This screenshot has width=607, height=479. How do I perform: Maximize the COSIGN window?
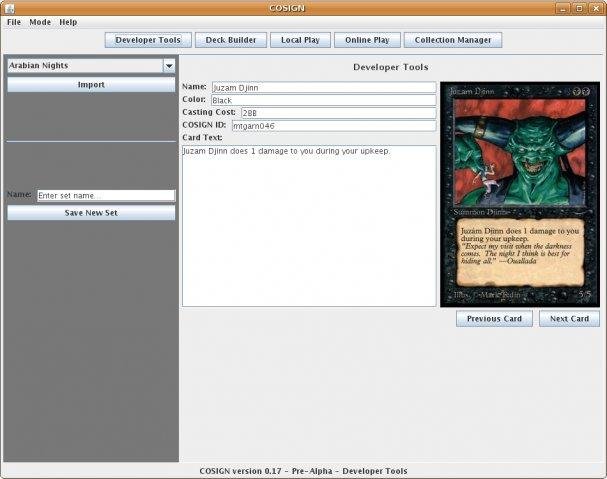point(579,8)
